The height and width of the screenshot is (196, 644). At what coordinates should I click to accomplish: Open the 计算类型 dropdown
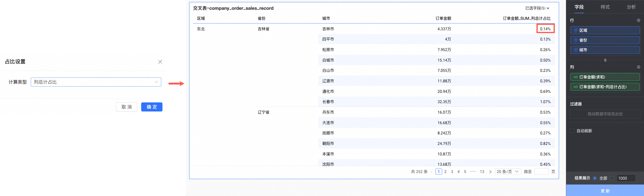pyautogui.click(x=96, y=82)
